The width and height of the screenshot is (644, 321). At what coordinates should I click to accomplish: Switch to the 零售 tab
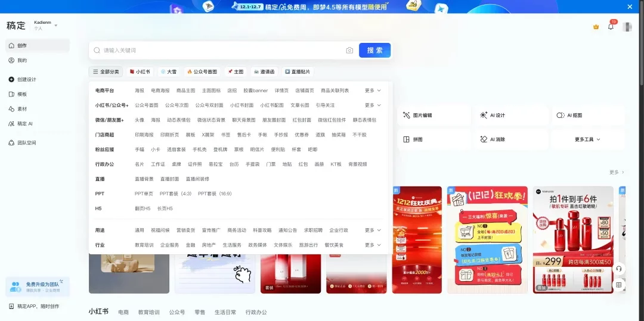(200, 312)
